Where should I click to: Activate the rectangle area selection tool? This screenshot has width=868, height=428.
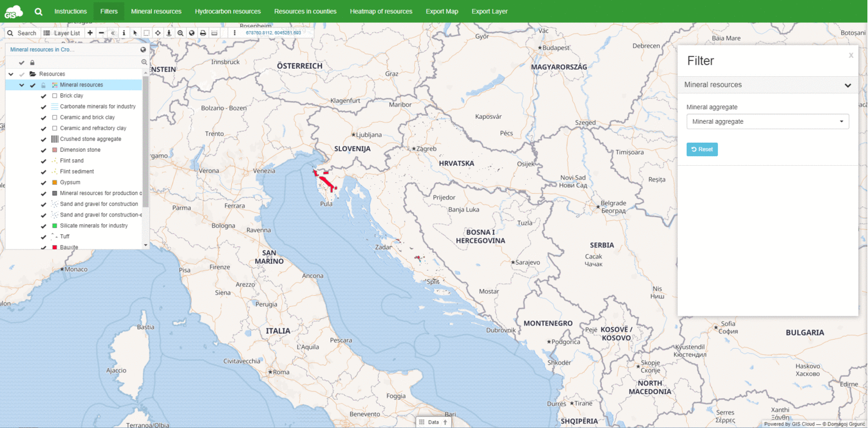146,33
